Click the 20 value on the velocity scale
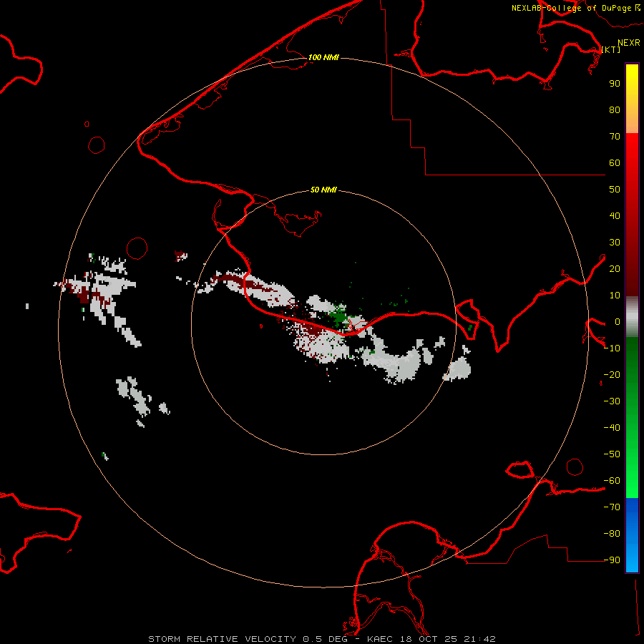 [x=615, y=269]
